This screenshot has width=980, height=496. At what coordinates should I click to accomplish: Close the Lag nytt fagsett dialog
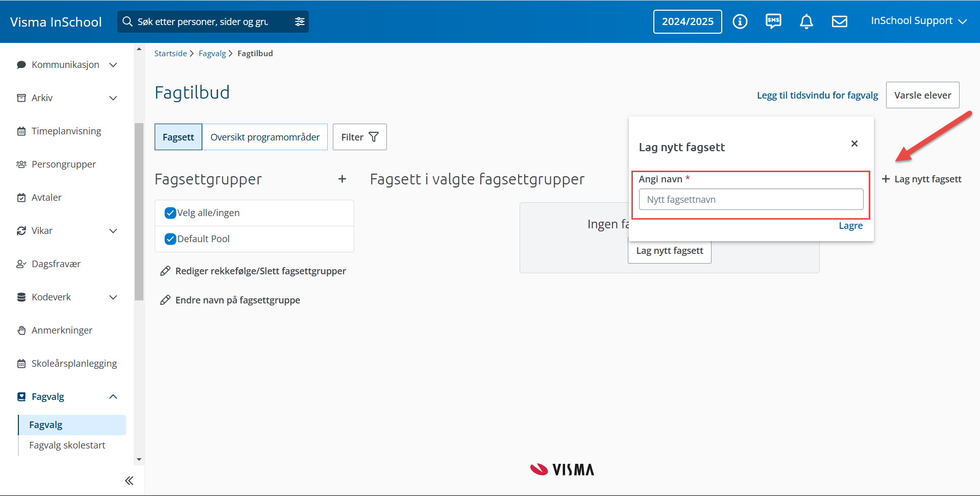(854, 144)
